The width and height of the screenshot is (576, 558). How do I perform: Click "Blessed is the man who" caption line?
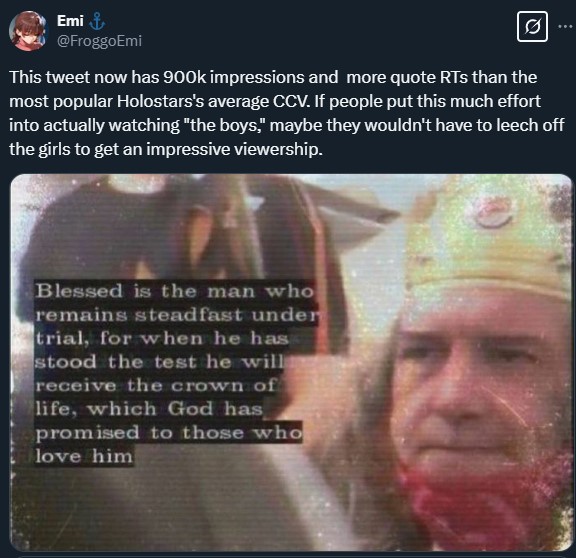[175, 291]
